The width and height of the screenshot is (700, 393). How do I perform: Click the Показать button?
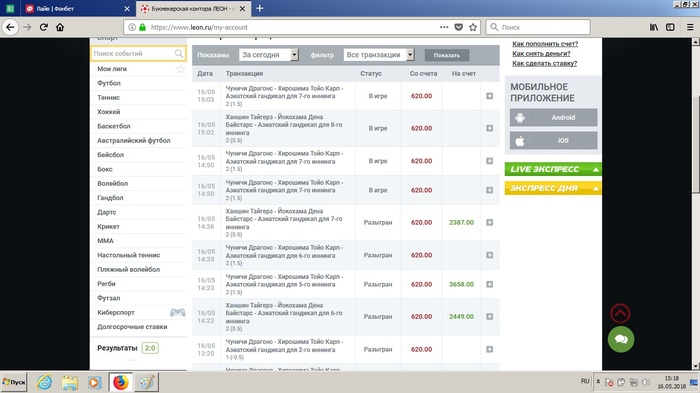[446, 55]
